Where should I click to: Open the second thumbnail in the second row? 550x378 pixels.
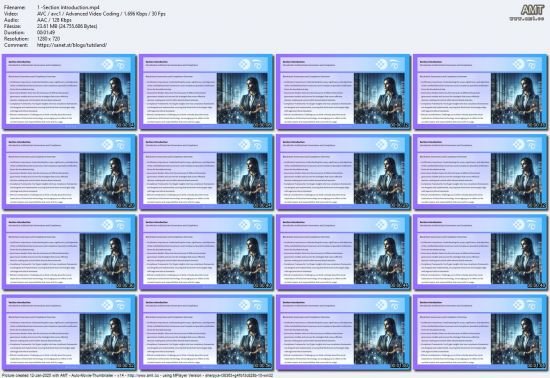[x=206, y=172]
